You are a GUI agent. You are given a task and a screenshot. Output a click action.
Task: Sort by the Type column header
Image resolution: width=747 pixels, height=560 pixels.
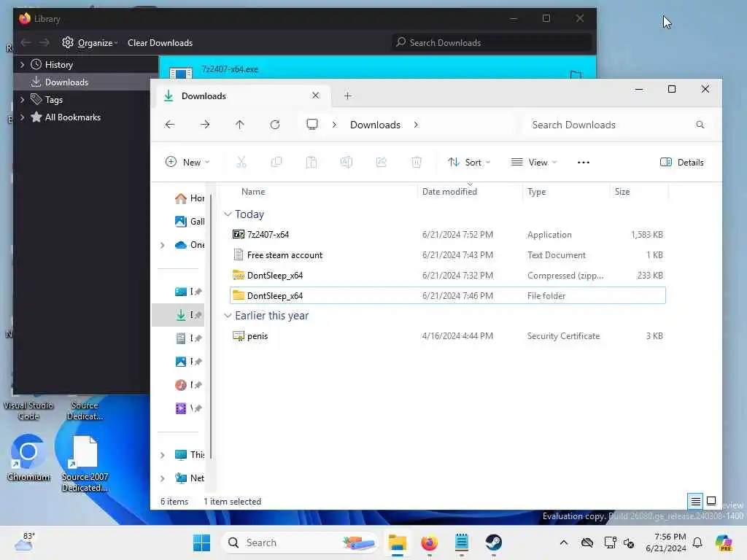click(x=536, y=192)
